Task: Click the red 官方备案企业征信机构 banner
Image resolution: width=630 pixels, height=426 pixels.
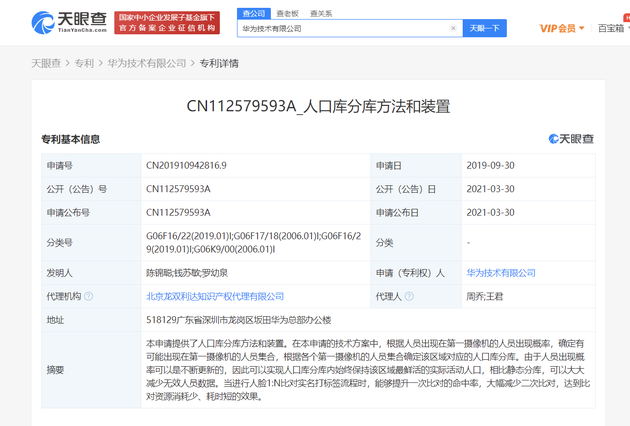Action: tap(167, 23)
